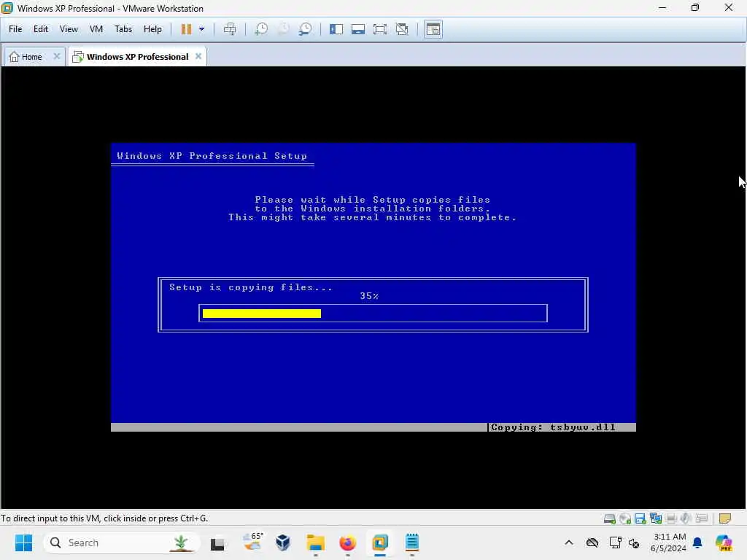The image size is (747, 560).
Task: Close the Home tab
Action: (57, 56)
